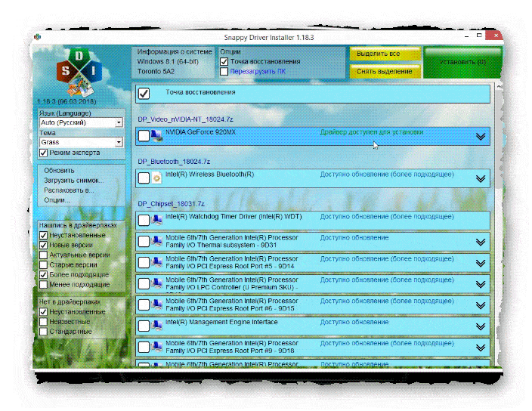The width and height of the screenshot is (532, 411).
Task: Click the device icon beside Thermal subsystem - 9D31
Action: coord(156,242)
